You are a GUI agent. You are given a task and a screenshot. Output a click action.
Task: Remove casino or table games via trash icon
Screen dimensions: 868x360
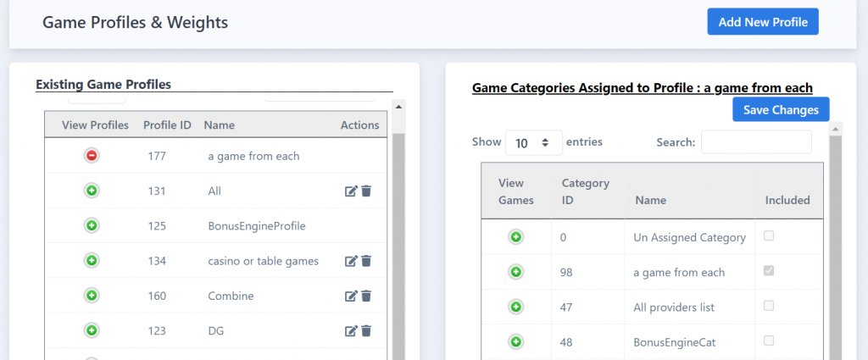[366, 261]
